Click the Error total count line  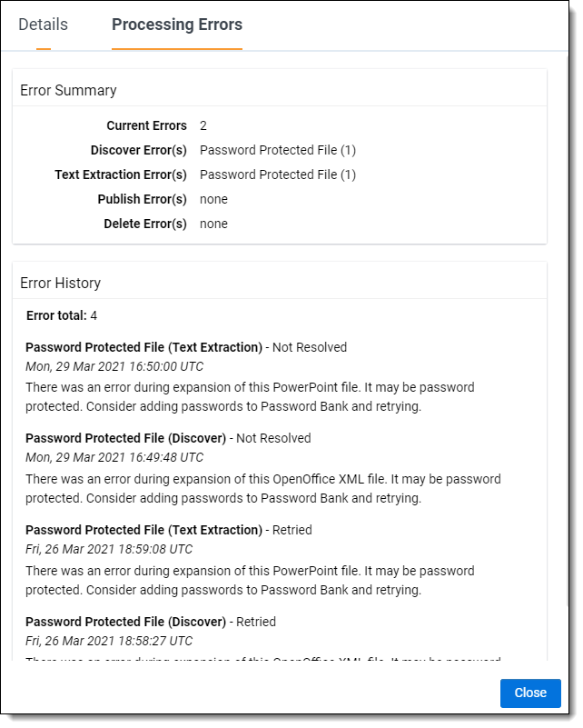[x=62, y=315]
